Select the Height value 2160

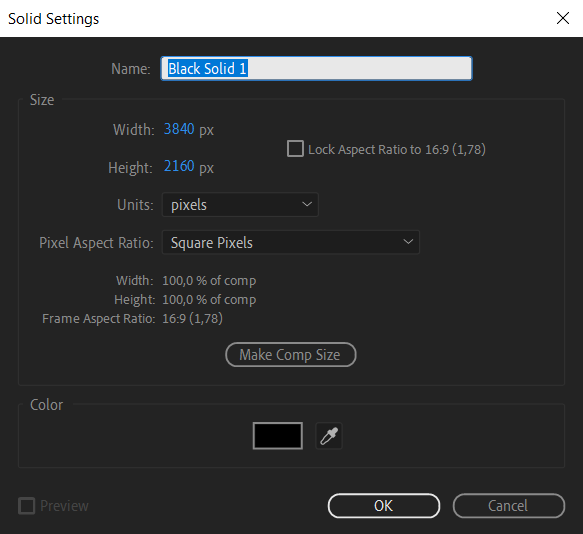click(179, 166)
